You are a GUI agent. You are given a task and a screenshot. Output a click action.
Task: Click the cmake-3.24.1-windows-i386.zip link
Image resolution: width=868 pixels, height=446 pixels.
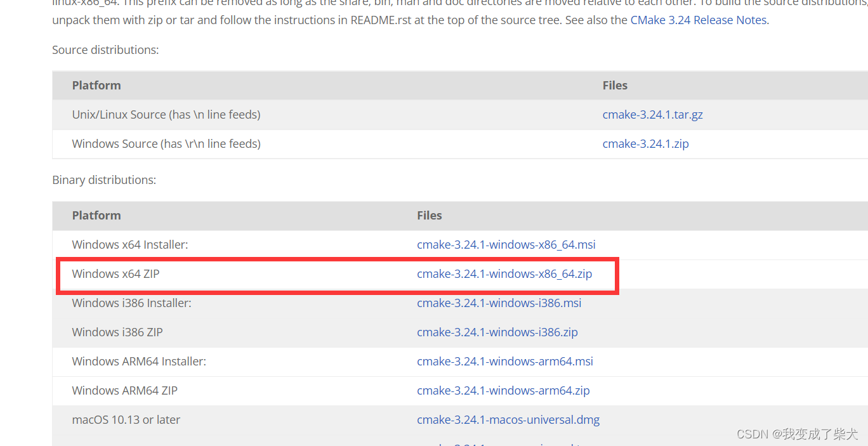pyautogui.click(x=497, y=332)
